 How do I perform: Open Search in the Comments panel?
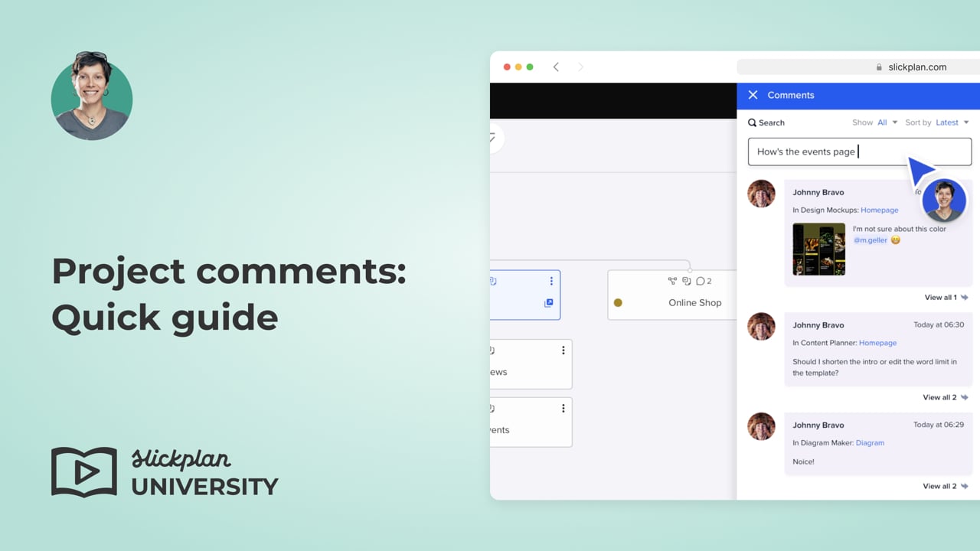766,122
